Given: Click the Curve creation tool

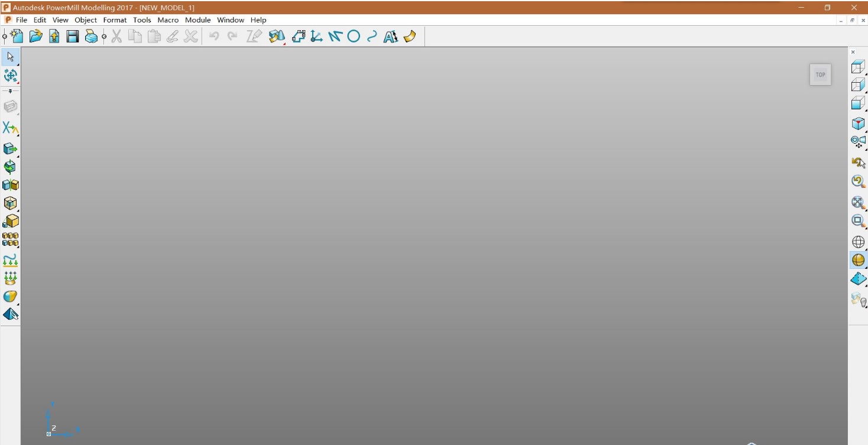Looking at the screenshot, I should coord(372,37).
